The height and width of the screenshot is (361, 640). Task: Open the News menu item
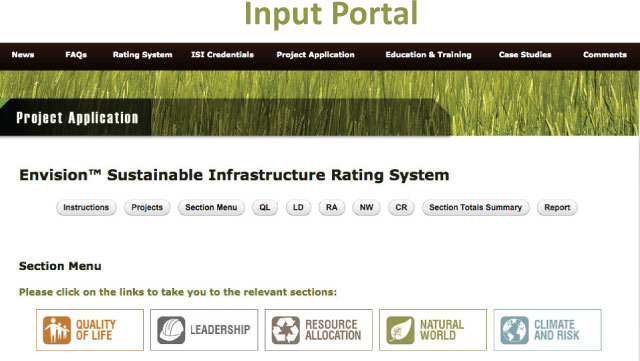23,55
